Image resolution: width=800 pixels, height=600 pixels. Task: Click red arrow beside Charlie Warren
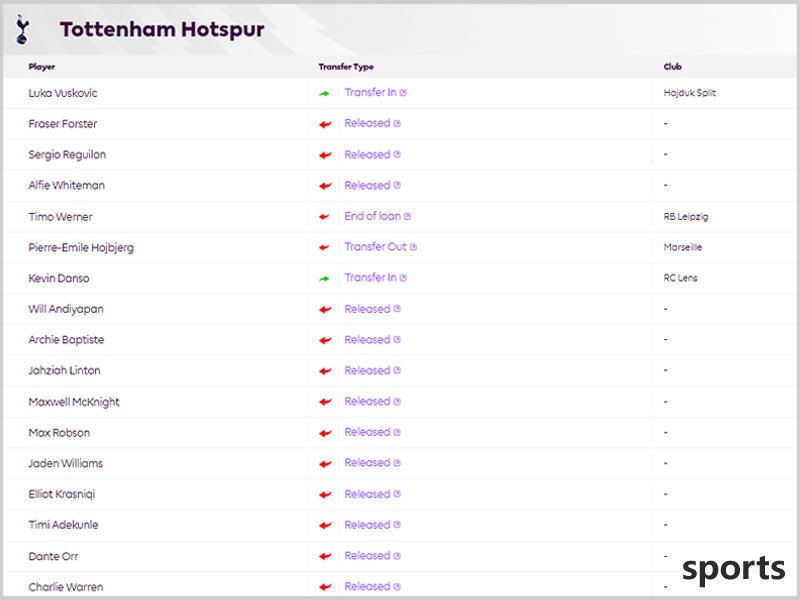click(325, 587)
